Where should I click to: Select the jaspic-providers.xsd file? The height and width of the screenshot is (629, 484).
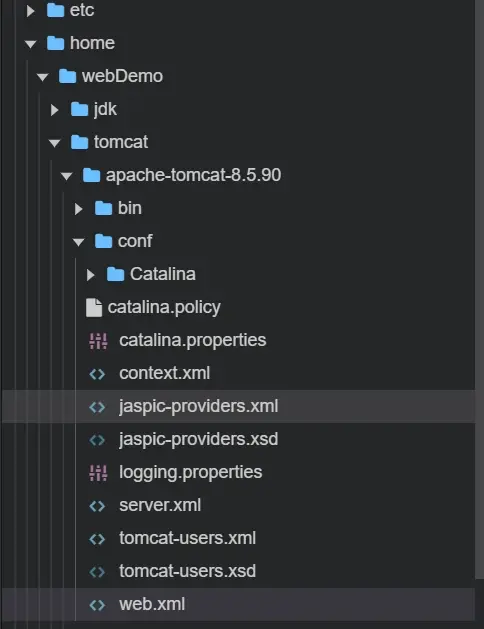pos(198,439)
